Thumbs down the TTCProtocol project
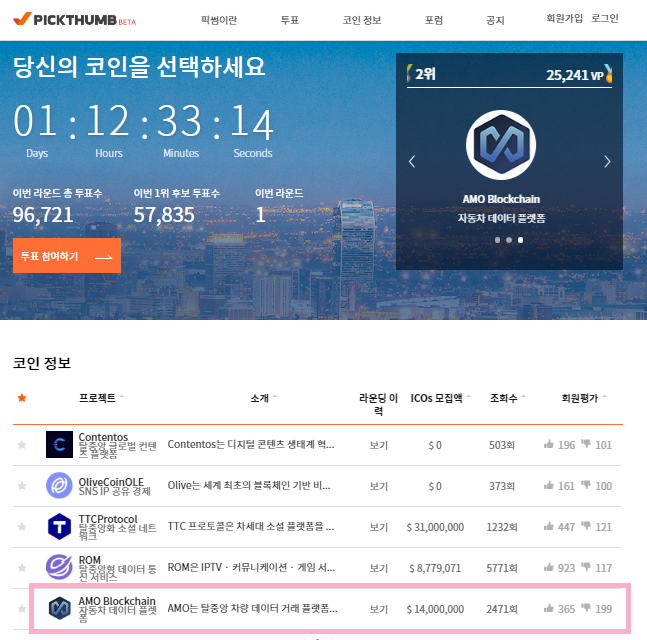The image size is (647, 640). pyautogui.click(x=586, y=526)
